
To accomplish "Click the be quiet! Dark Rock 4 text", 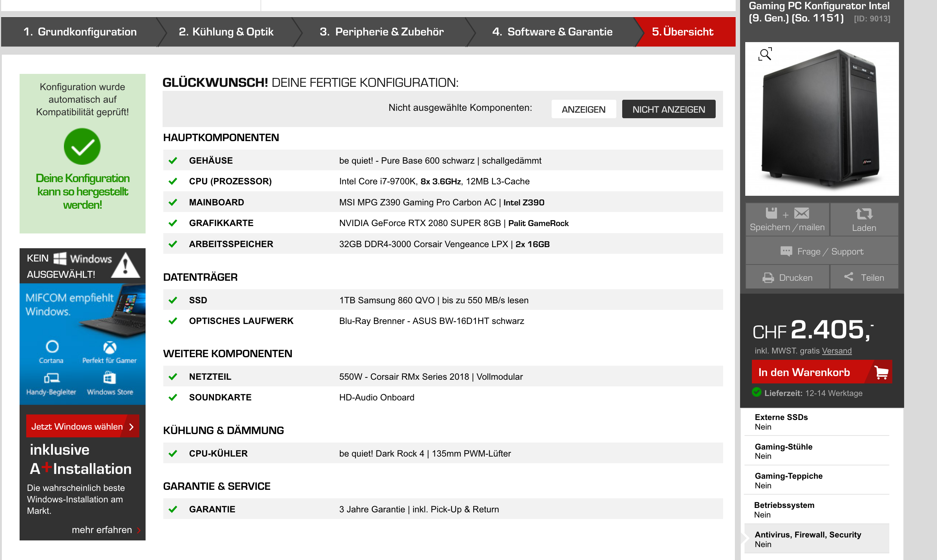I will click(425, 454).
